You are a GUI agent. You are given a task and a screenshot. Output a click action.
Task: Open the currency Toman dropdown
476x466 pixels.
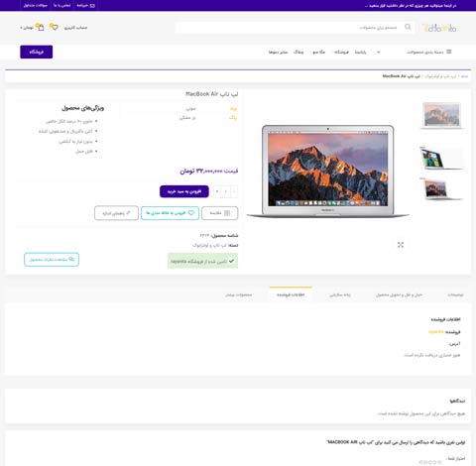pos(27,28)
